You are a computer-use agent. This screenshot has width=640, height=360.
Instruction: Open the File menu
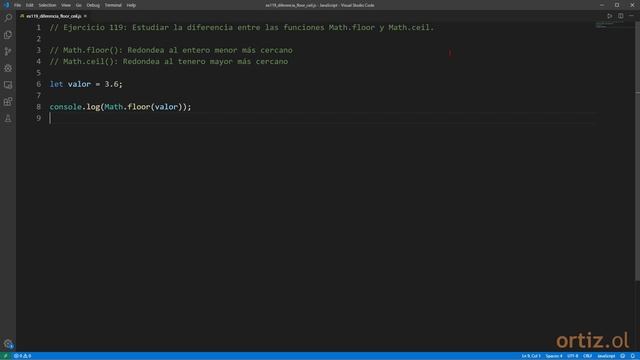coord(18,5)
